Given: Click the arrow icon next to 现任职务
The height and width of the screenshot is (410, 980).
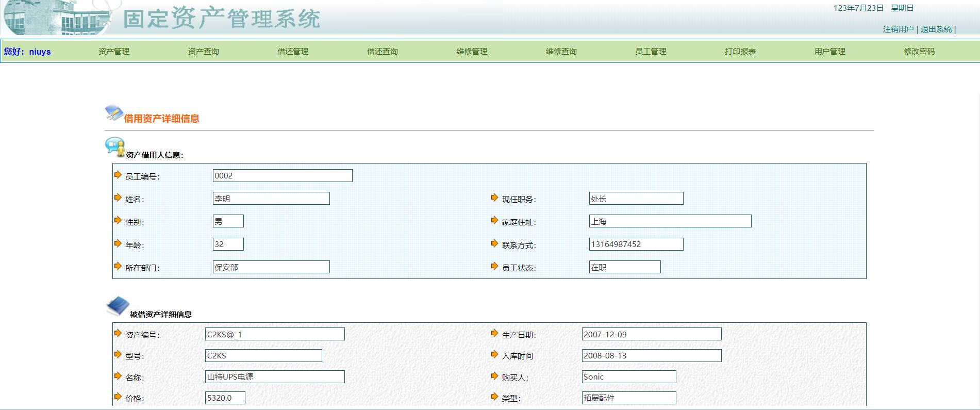Looking at the screenshot, I should [495, 198].
